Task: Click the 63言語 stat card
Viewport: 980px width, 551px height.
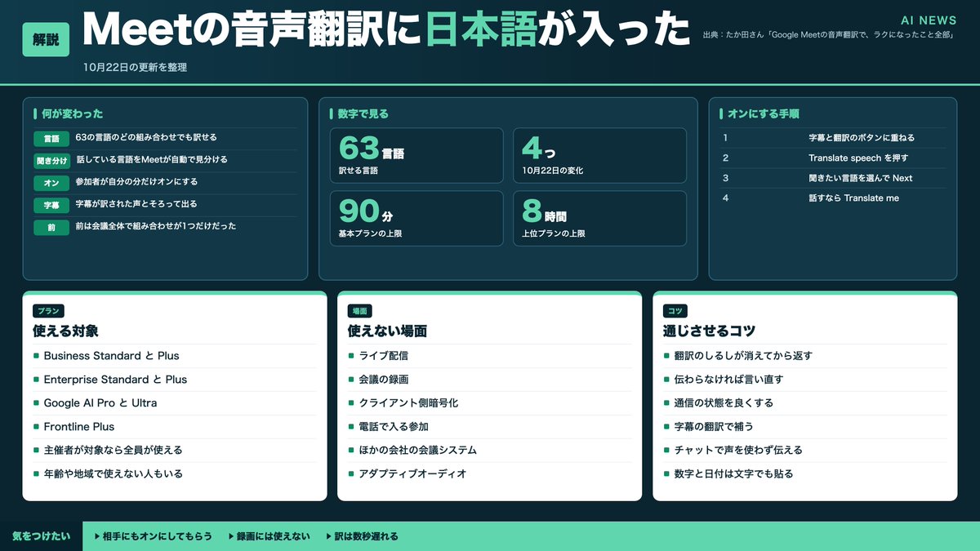Action: 416,155
